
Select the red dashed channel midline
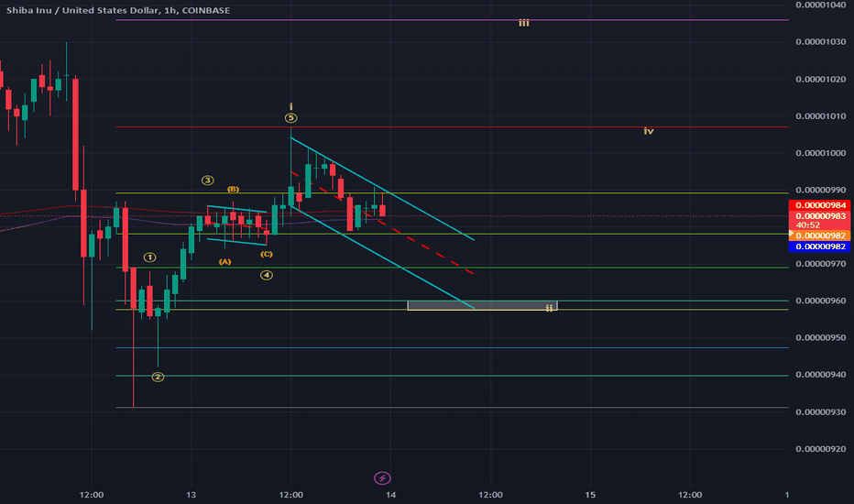(382, 224)
